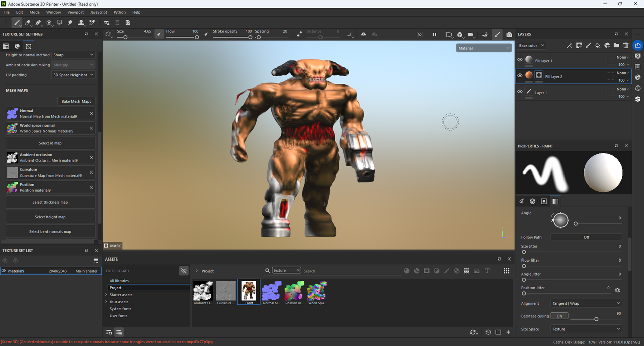Select the Material picker tool

[92, 23]
